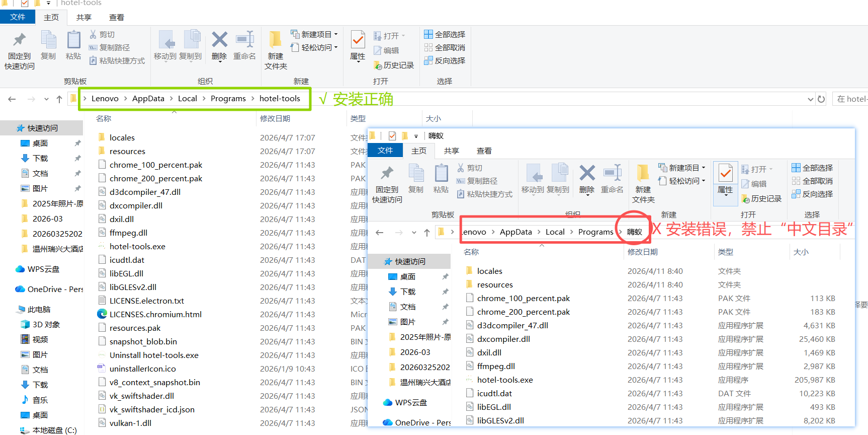Image resolution: width=868 pixels, height=435 pixels.
Task: Toggle properties checkmark in hotel-tools title bar
Action: click(25, 3)
